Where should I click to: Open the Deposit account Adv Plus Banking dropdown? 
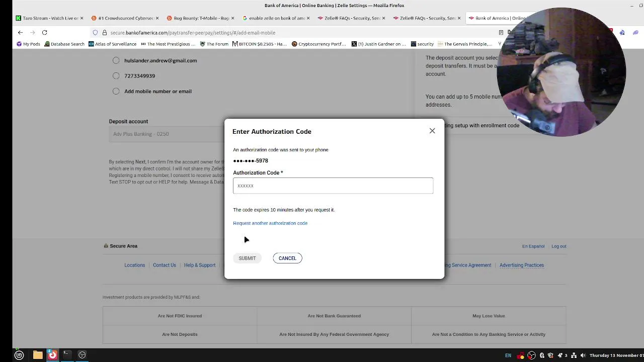(x=167, y=134)
